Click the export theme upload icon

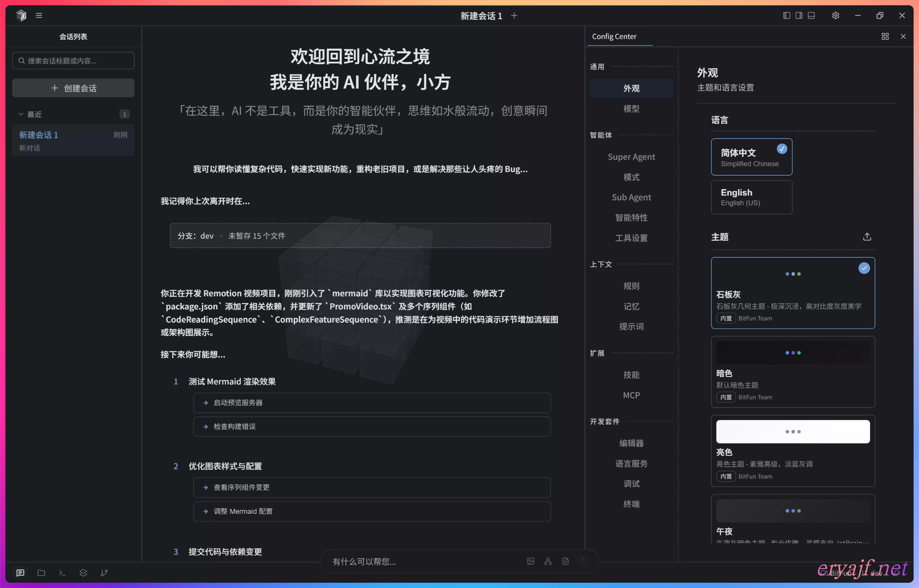click(867, 237)
